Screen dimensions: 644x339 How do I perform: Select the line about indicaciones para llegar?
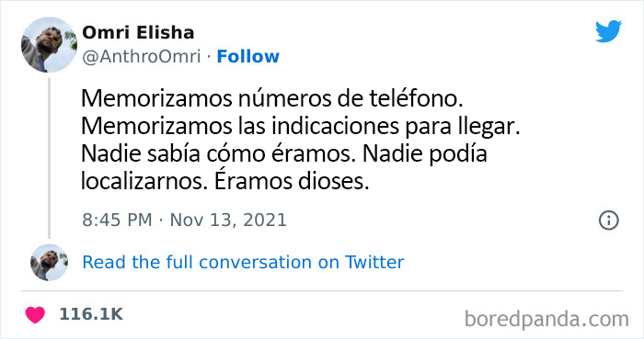[x=301, y=127]
